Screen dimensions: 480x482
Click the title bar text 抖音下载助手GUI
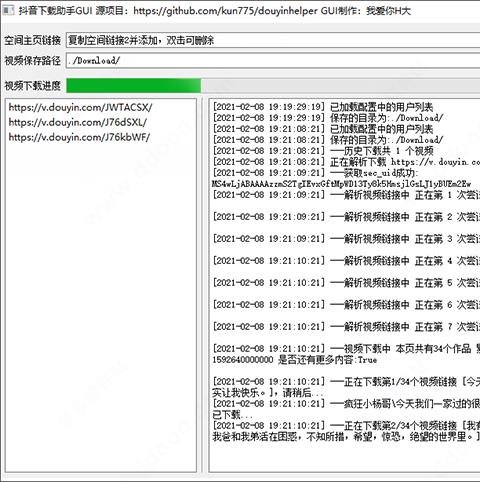point(55,11)
